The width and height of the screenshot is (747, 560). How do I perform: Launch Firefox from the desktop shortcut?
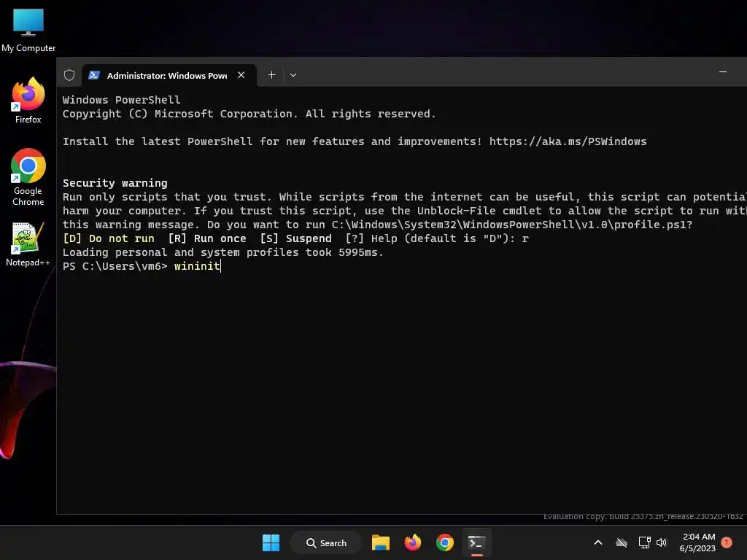pyautogui.click(x=28, y=101)
